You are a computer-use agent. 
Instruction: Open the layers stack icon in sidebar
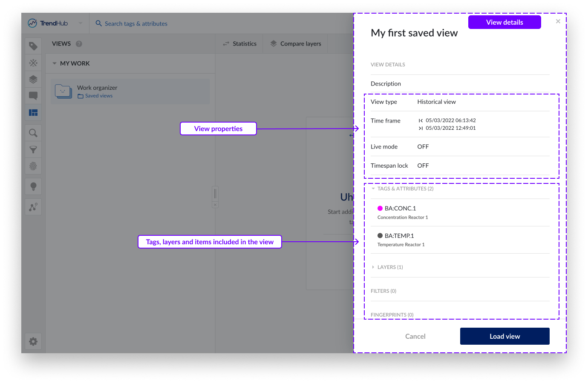(33, 79)
